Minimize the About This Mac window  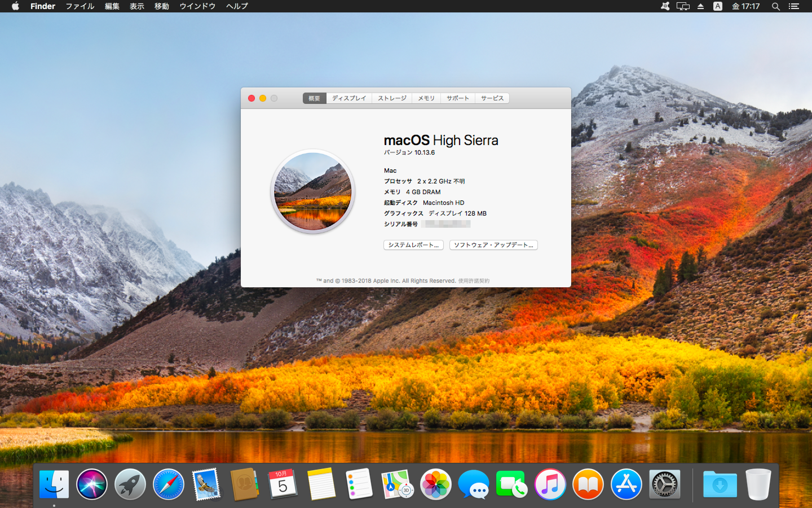pyautogui.click(x=263, y=98)
